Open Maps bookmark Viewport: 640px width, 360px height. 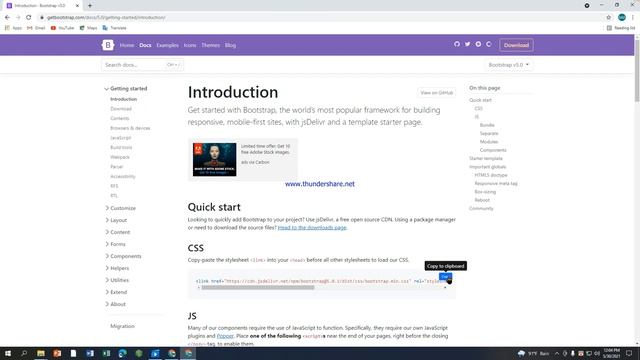point(89,28)
